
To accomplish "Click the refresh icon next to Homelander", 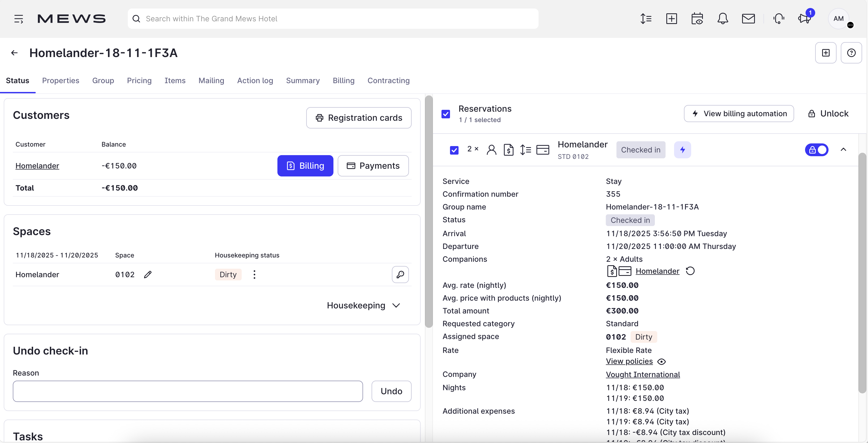I will tap(690, 271).
